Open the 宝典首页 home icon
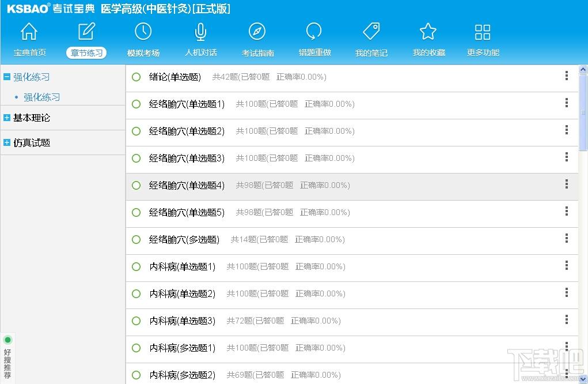This screenshot has height=384, width=588. pyautogui.click(x=29, y=32)
